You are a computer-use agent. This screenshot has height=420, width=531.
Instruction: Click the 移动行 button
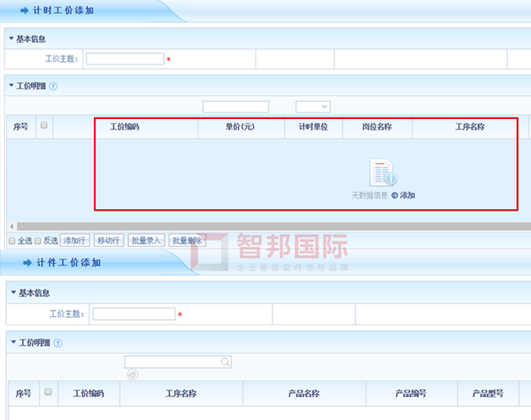click(x=108, y=240)
